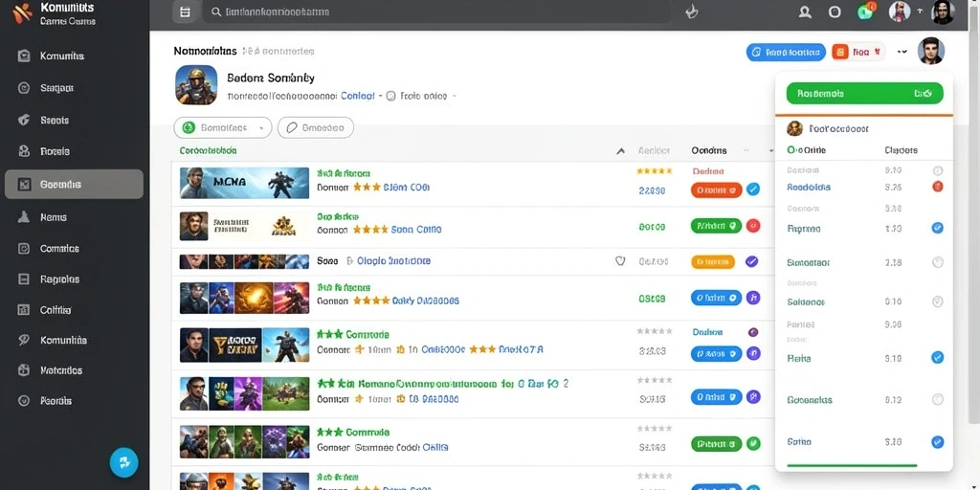980x490 pixels.
Task: Click the magnifier icon in the search bar
Action: [216, 11]
